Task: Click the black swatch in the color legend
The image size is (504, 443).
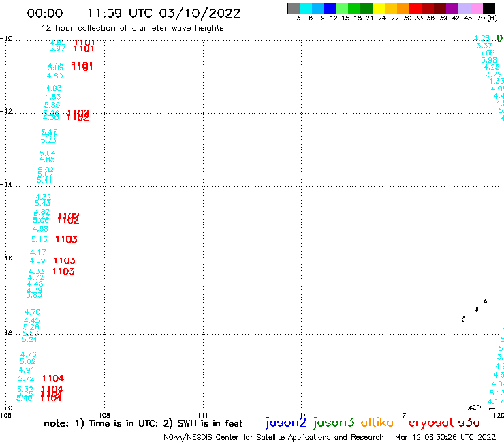Action: (x=489, y=8)
